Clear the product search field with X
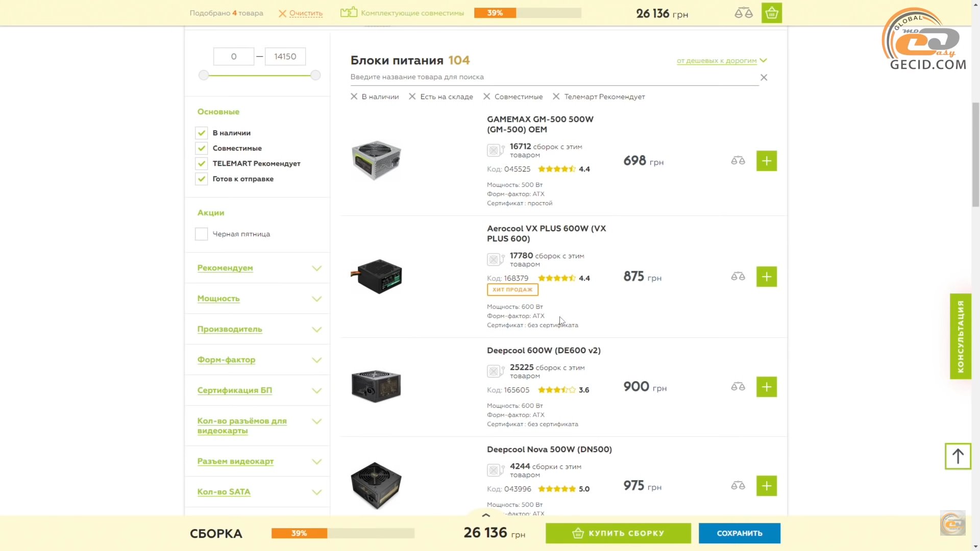The image size is (980, 551). tap(764, 78)
